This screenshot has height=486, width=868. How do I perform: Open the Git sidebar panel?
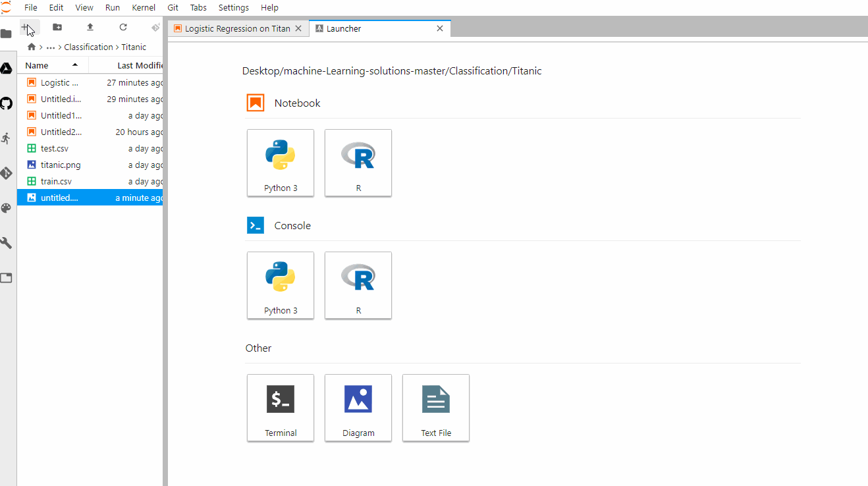pos(7,173)
